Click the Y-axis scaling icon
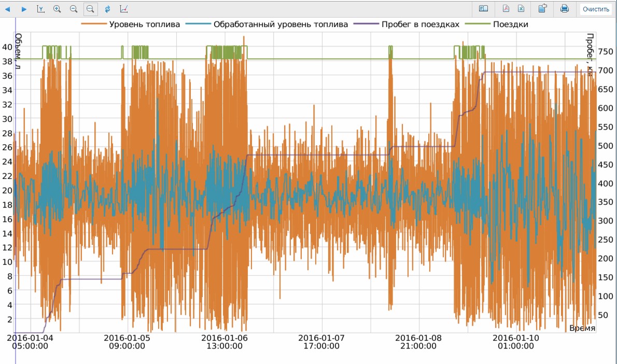The width and height of the screenshot is (617, 364). [x=41, y=9]
